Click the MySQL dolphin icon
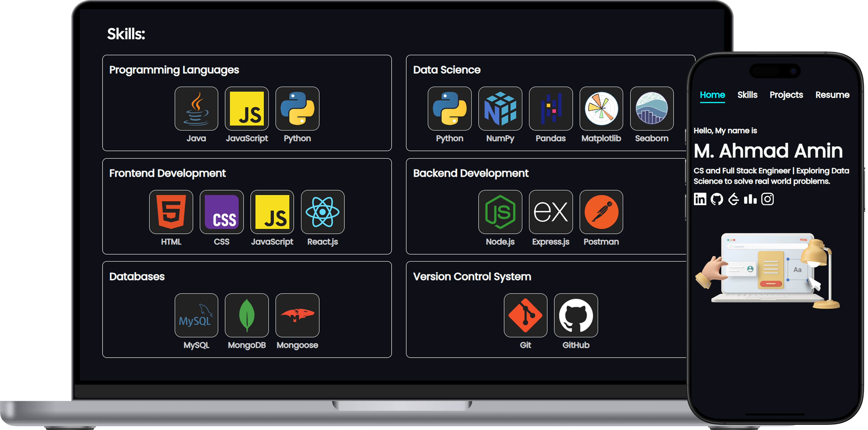Screen dimensions: 868x430 click(196, 315)
